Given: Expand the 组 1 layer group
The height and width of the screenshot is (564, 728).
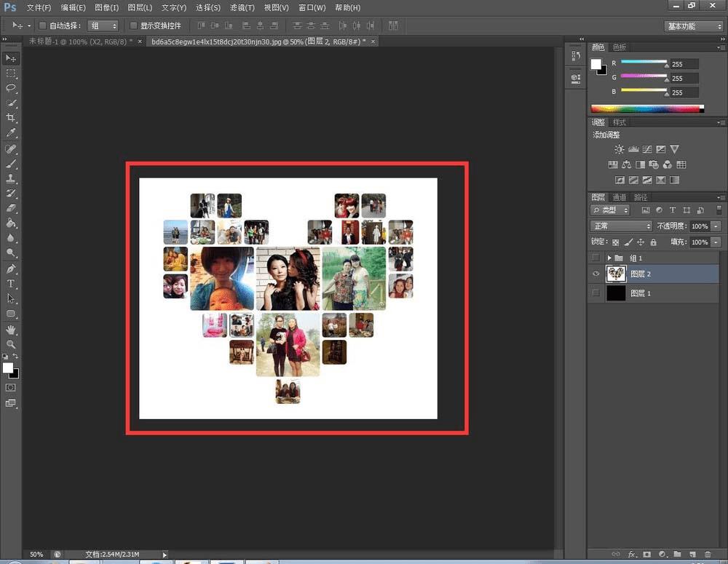Looking at the screenshot, I should click(x=609, y=258).
